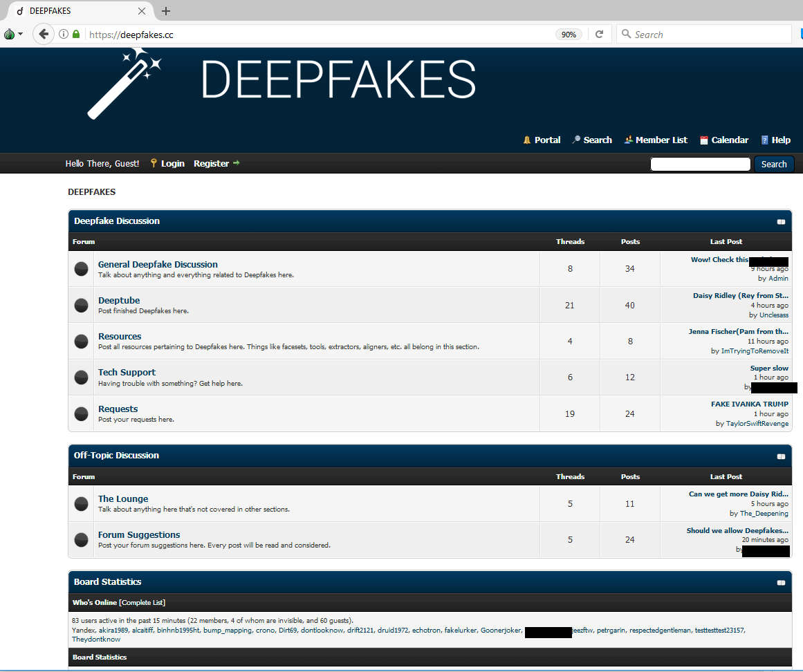Open a new browser tab

(x=166, y=11)
